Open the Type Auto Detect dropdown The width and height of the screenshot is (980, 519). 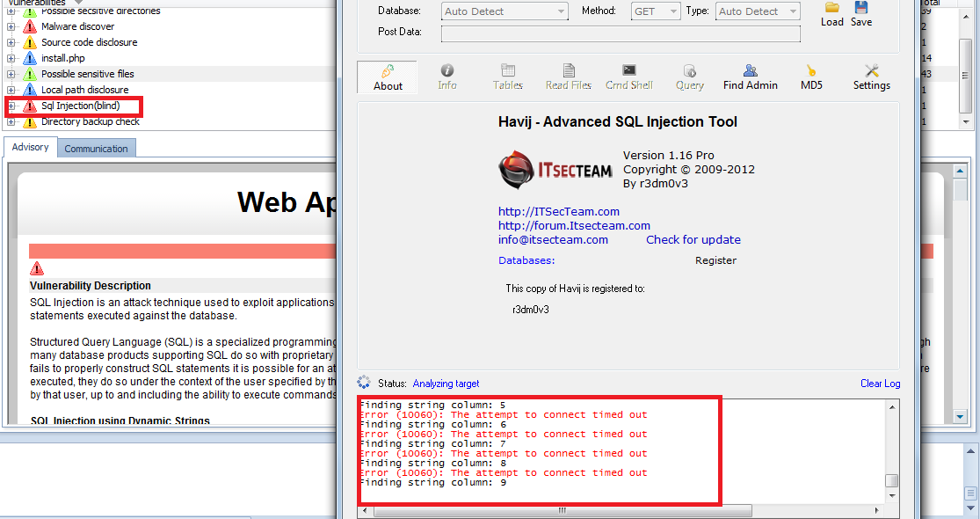tap(758, 11)
